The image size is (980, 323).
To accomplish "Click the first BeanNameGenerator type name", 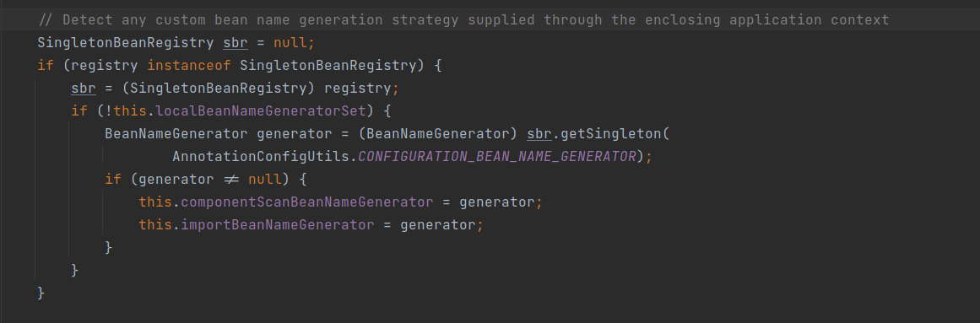I will 176,134.
